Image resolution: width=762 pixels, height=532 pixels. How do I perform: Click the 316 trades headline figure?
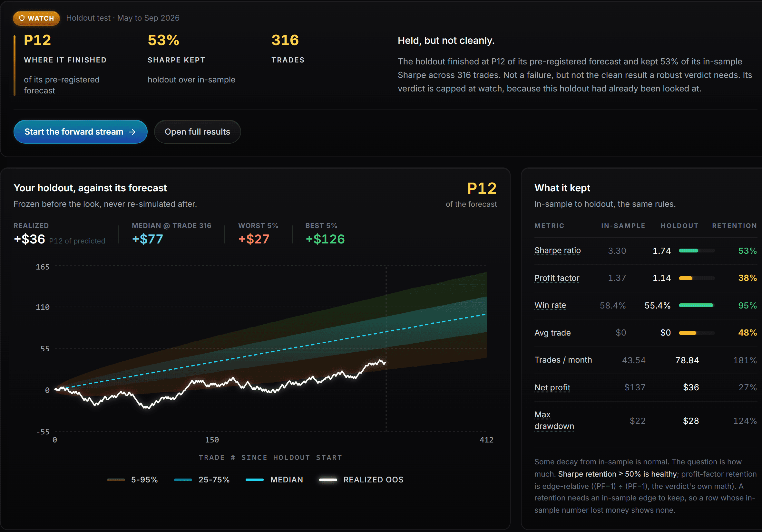285,40
